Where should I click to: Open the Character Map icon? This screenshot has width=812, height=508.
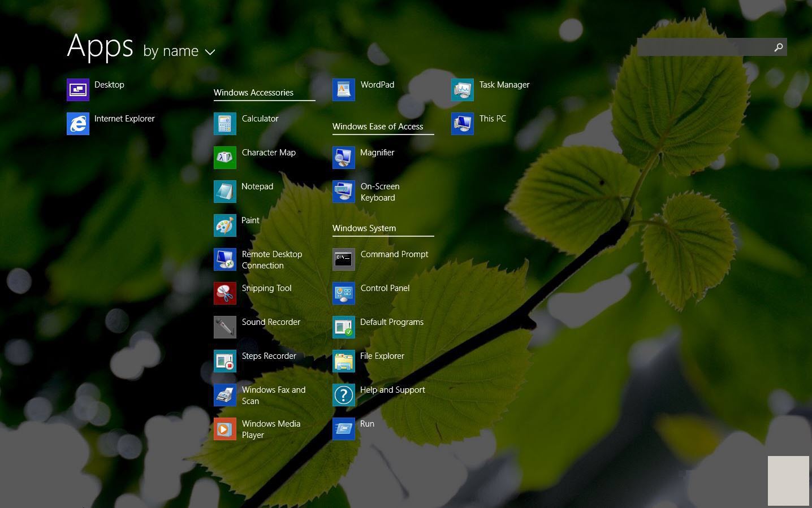[x=225, y=158]
